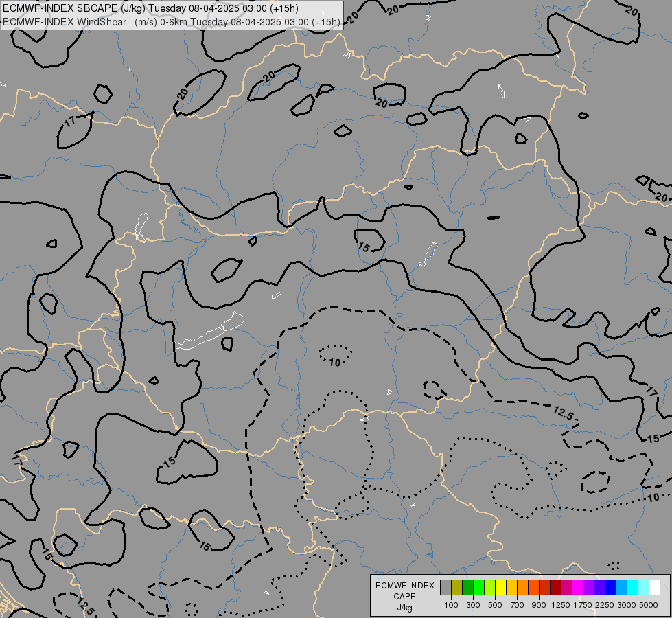This screenshot has height=618, width=672.
Task: Click the 1750 legend tick label
Action: 583,605
